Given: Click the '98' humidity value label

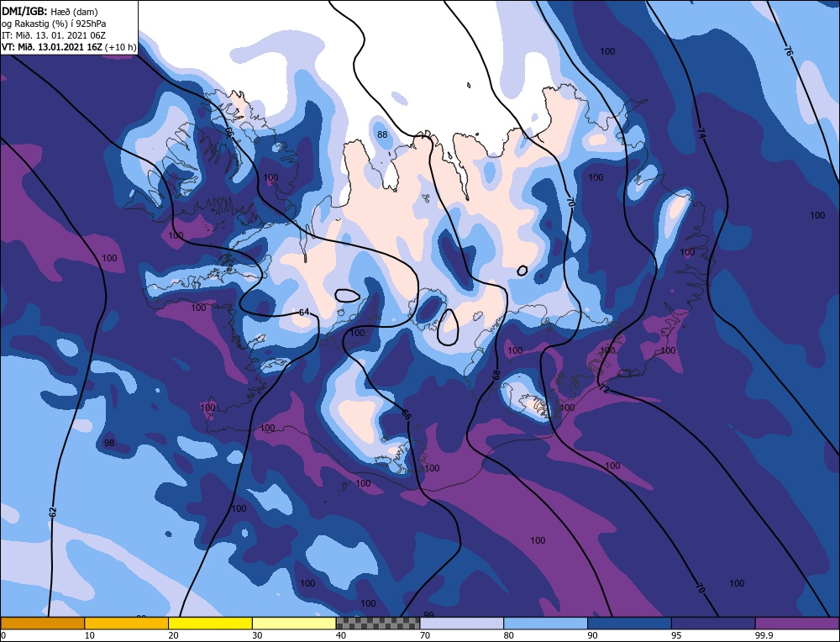Looking at the screenshot, I should 109,443.
